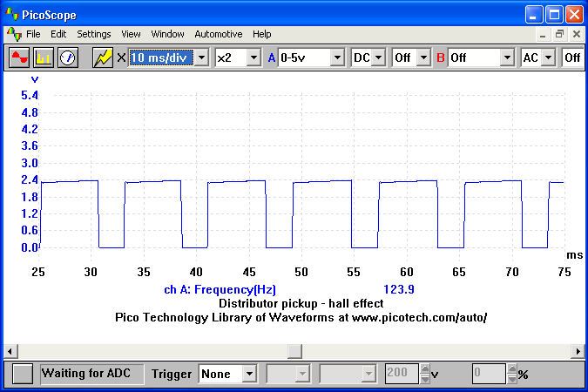Click the yellow auto setup lightning icon

(103, 57)
